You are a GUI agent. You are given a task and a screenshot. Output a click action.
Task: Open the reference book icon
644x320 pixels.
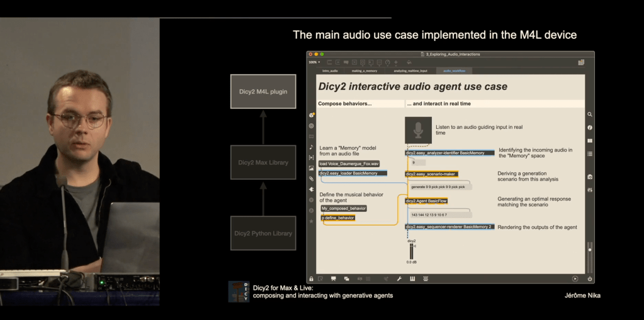pyautogui.click(x=590, y=141)
